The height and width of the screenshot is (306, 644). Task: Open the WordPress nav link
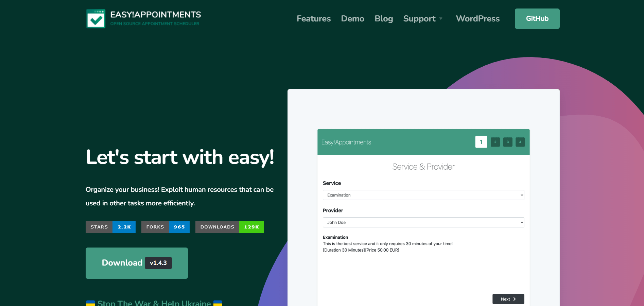click(x=477, y=19)
